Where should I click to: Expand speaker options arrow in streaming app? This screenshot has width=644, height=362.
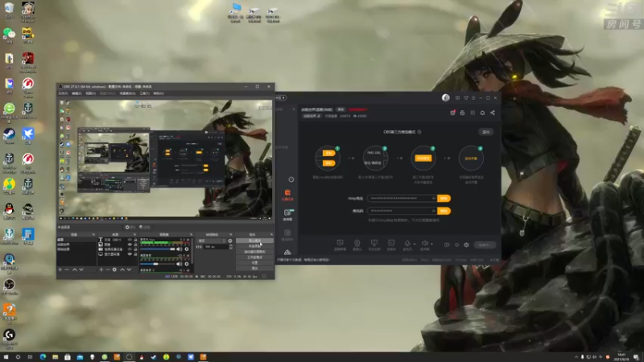pos(431,245)
